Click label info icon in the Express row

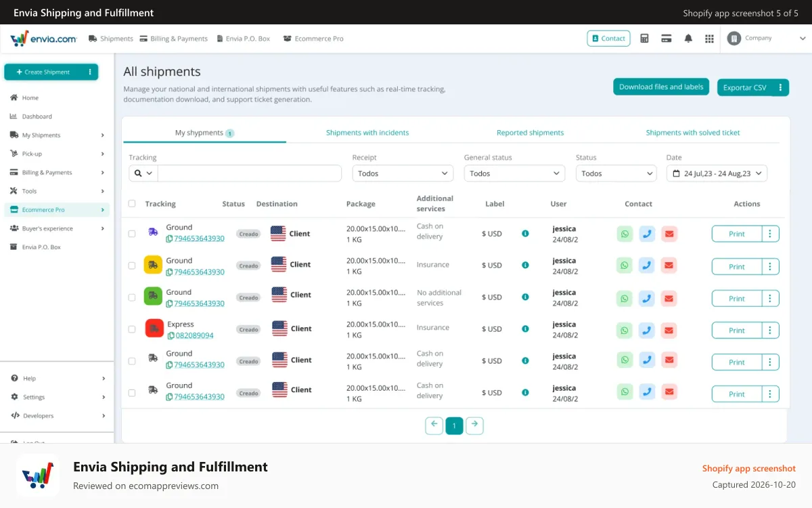point(525,329)
